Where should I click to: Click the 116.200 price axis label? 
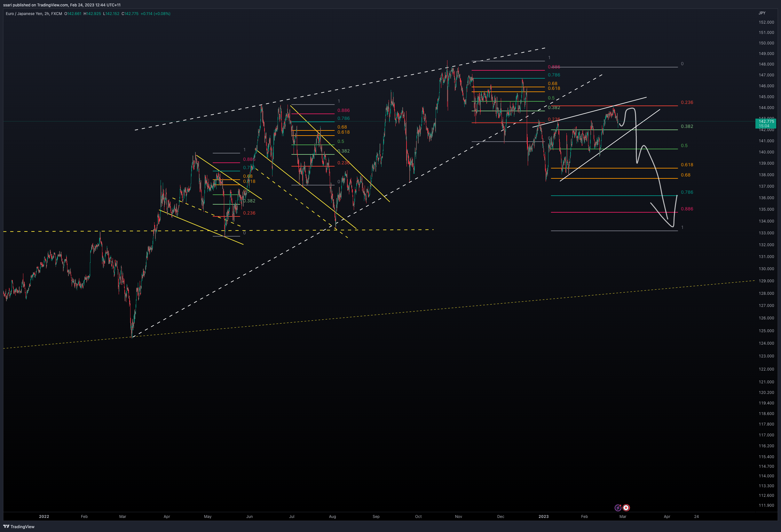[766, 446]
